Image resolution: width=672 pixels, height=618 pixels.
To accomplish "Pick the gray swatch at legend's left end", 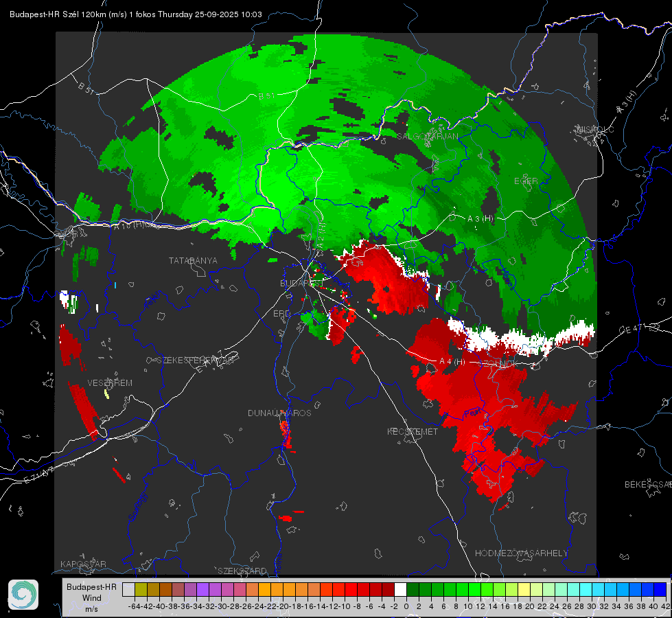I will (128, 589).
